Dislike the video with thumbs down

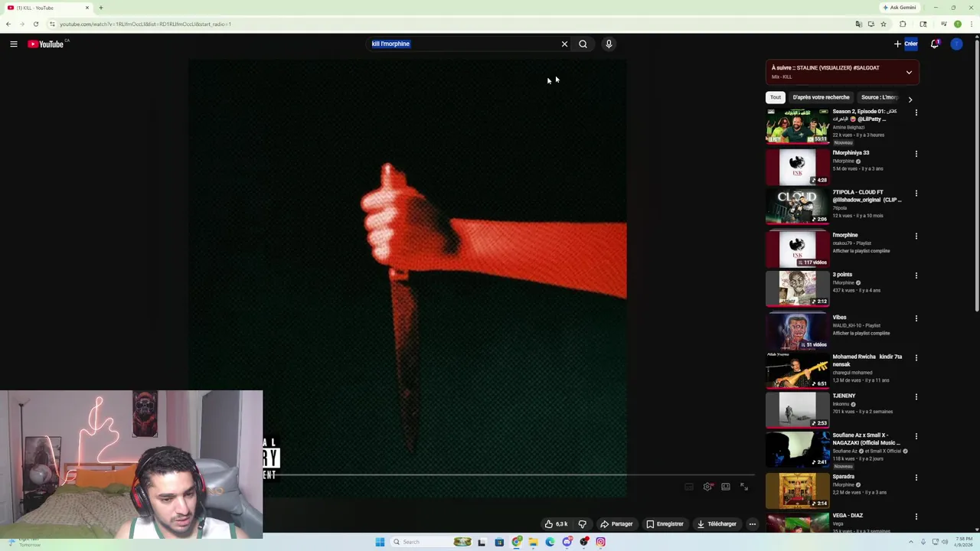[x=582, y=524]
